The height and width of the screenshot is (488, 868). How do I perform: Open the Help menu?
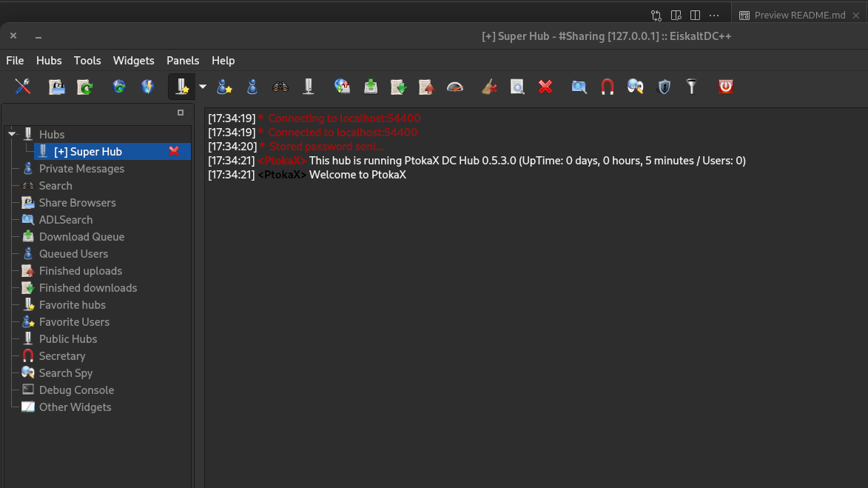223,61
